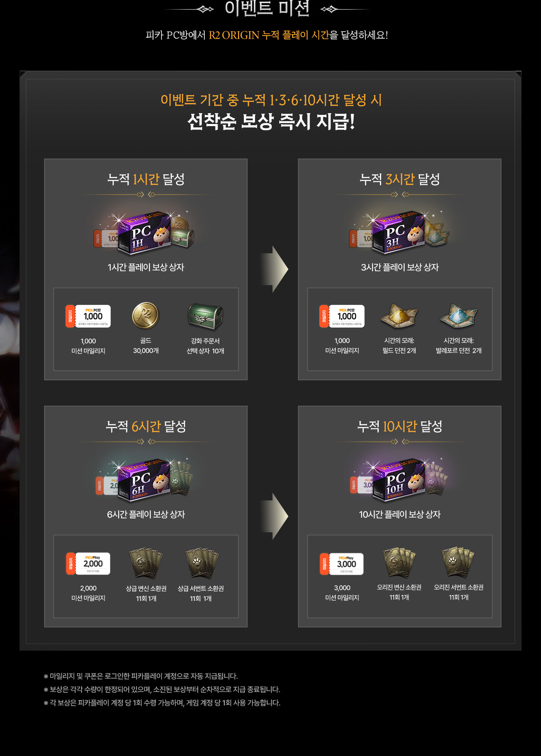The width and height of the screenshot is (541, 756).
Task: Select the 상급 서번트 소환권 card icon
Action: 201,563
